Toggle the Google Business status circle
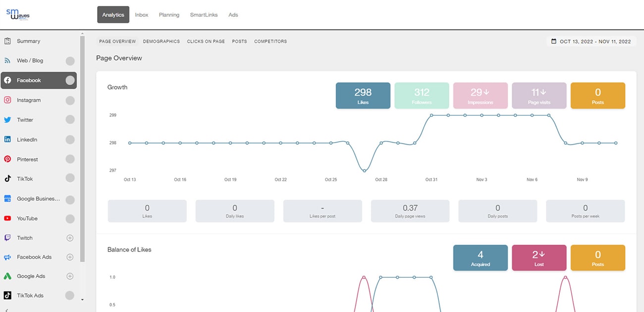This screenshot has width=644, height=312. pyautogui.click(x=70, y=199)
